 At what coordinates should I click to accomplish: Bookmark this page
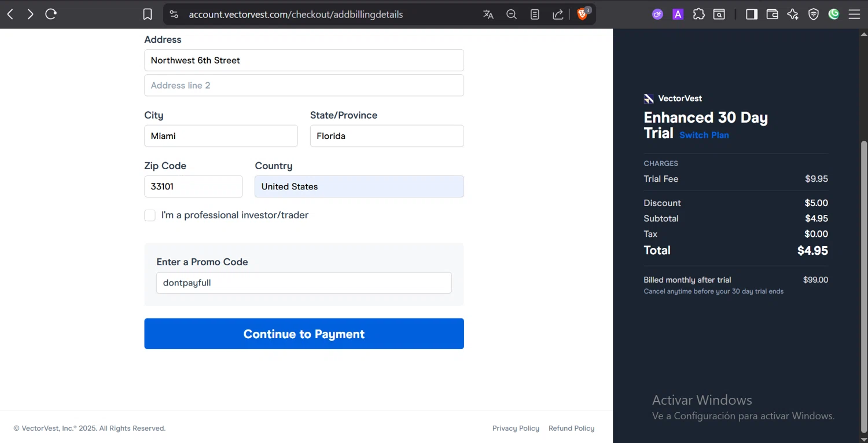coord(148,14)
